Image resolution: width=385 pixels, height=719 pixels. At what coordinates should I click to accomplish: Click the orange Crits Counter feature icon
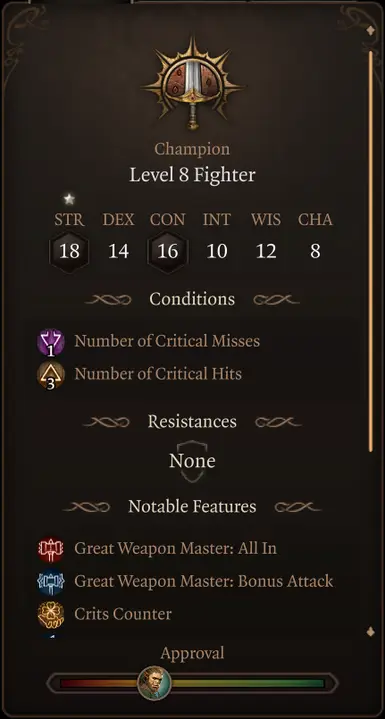pyautogui.click(x=51, y=615)
